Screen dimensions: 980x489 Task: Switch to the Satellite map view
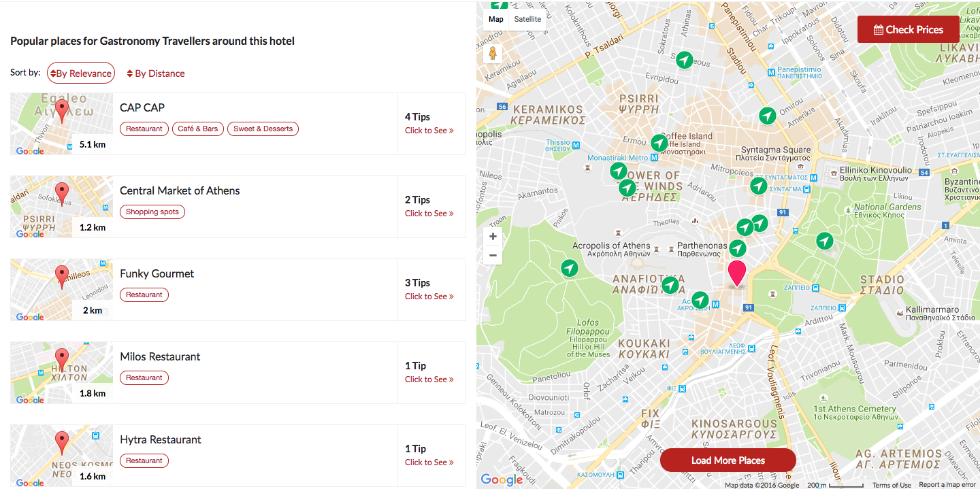[527, 18]
